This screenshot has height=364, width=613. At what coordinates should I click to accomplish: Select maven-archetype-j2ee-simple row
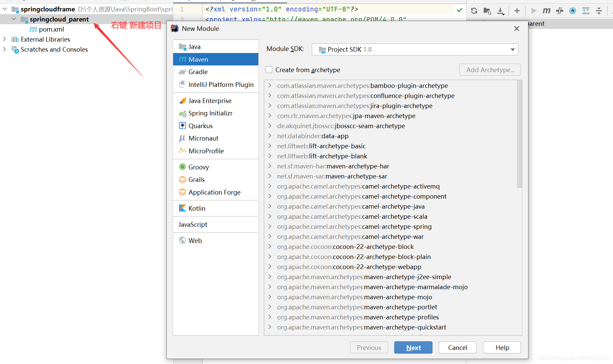[x=391, y=277]
